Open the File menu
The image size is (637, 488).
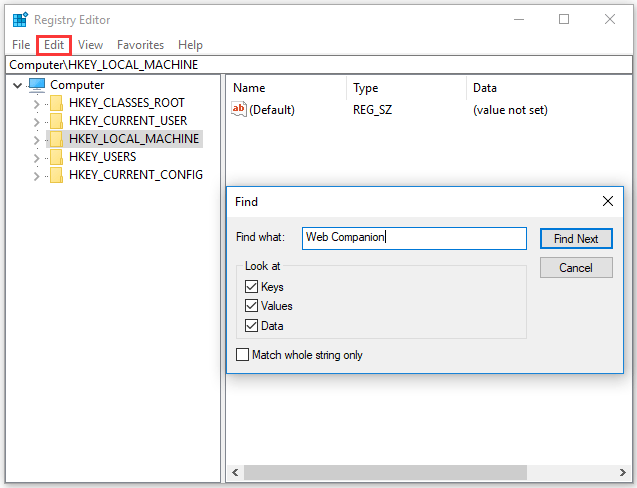(x=21, y=45)
